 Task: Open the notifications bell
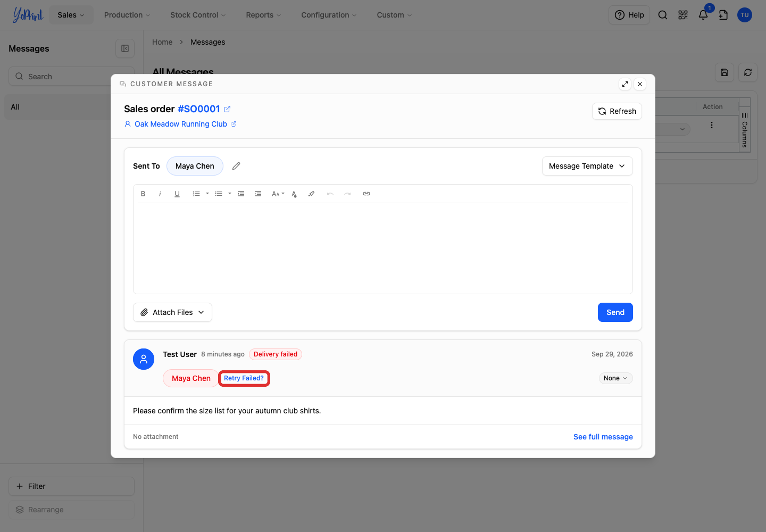[x=703, y=15]
